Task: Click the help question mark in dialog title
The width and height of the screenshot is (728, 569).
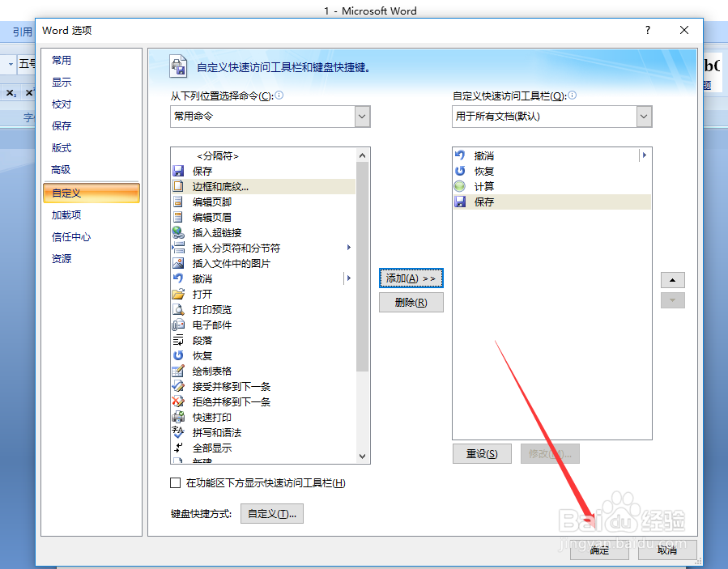Action: point(648,30)
